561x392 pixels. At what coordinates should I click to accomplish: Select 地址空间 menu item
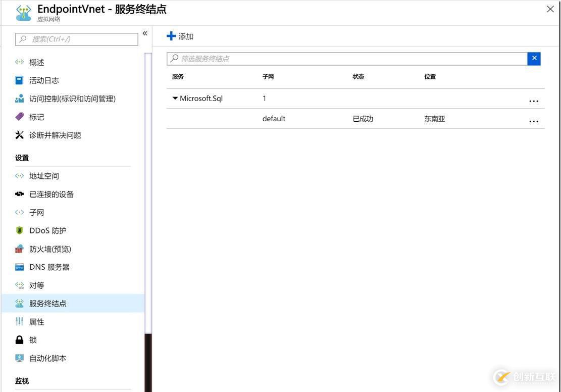point(44,176)
